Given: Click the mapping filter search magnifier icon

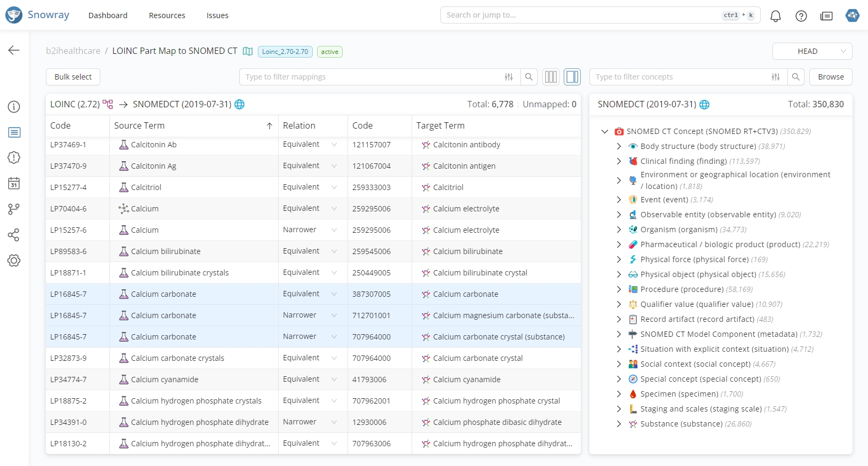Looking at the screenshot, I should tap(528, 77).
